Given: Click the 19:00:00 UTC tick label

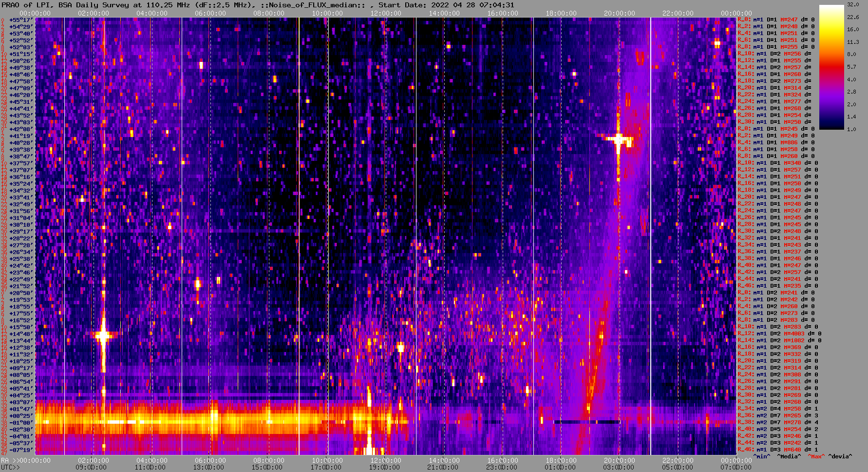Looking at the screenshot, I should (384, 467).
